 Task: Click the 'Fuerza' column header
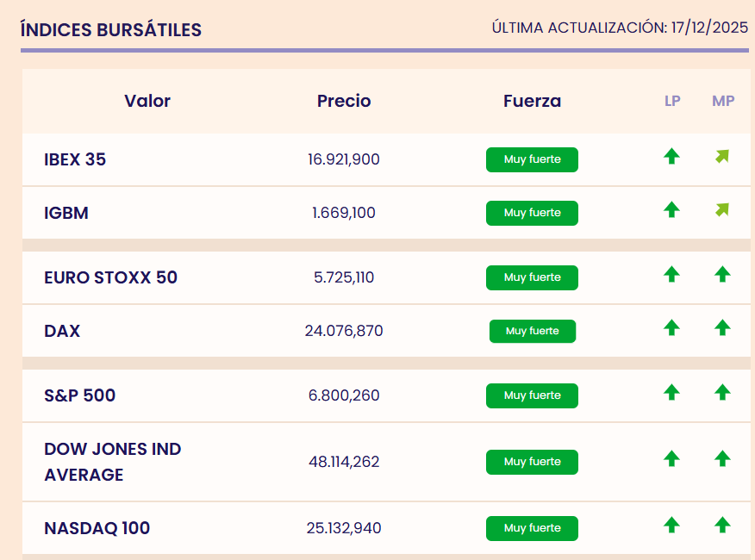(532, 101)
